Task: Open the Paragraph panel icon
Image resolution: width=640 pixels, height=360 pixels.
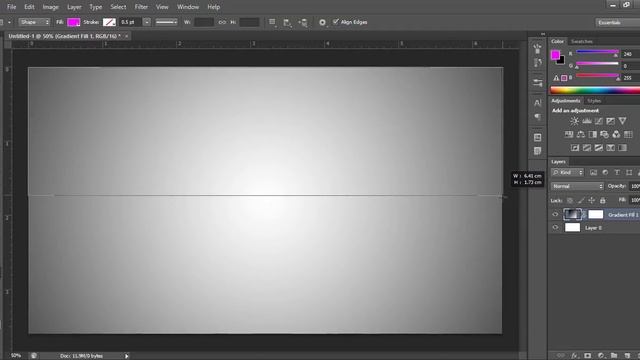Action: (x=538, y=117)
